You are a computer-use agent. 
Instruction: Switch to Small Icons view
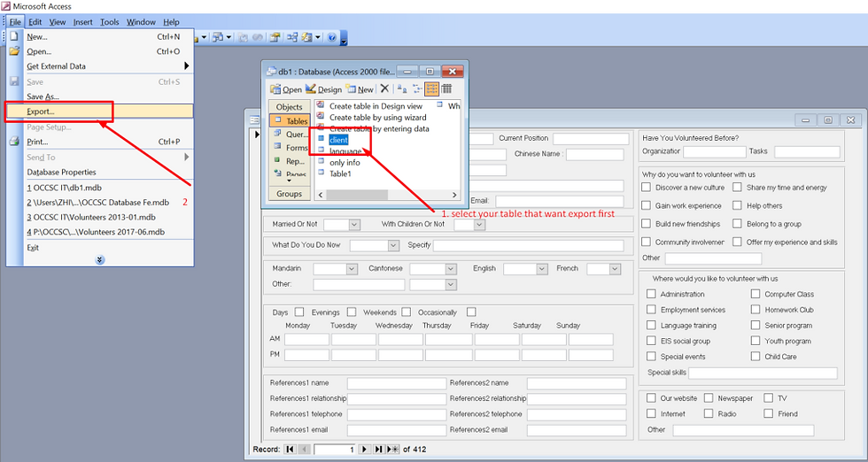click(417, 89)
